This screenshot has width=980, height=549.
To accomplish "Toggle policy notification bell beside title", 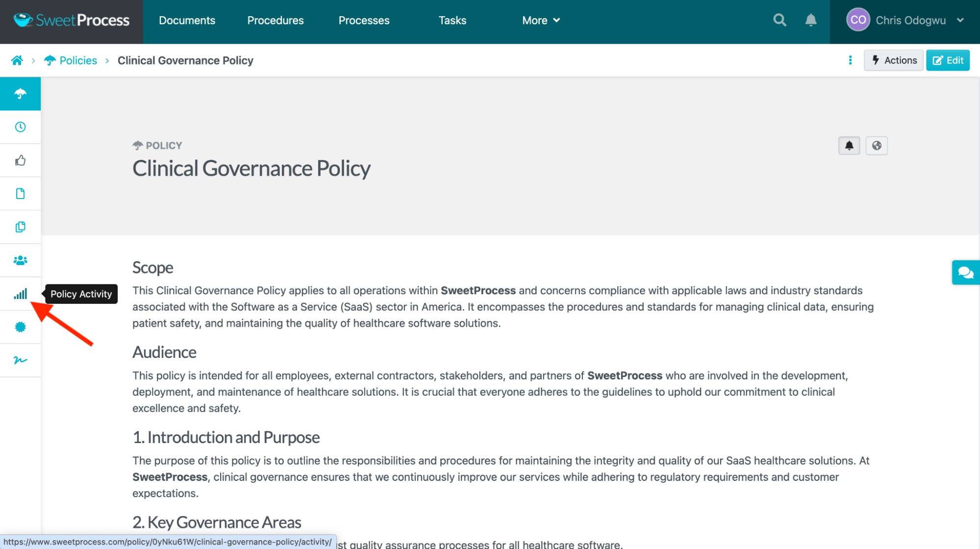I will (849, 146).
